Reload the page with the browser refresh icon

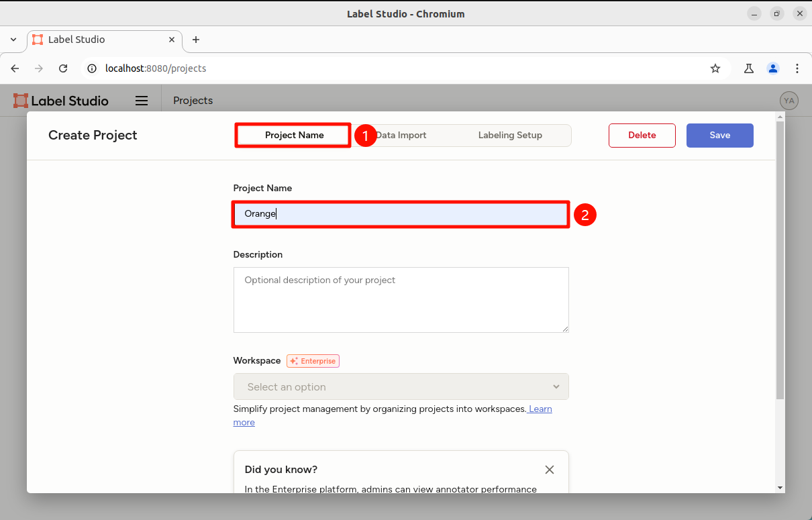pyautogui.click(x=63, y=68)
